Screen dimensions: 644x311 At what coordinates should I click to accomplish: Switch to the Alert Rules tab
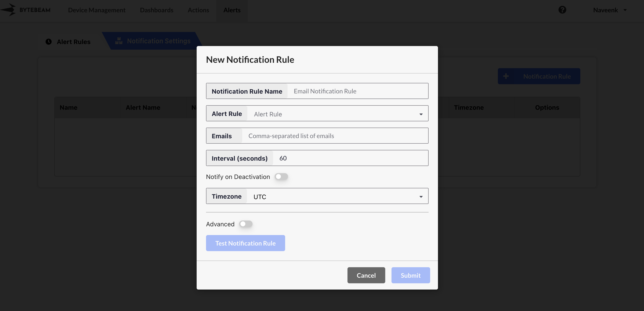pos(73,42)
